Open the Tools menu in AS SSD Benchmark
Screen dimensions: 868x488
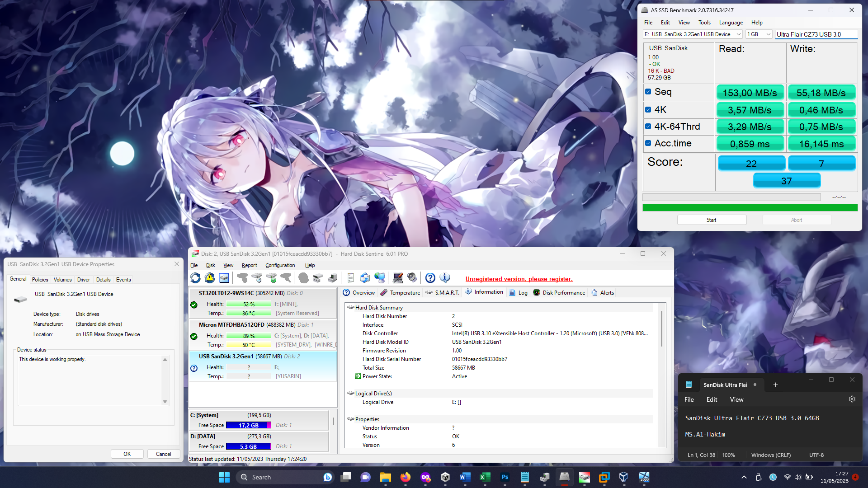tap(704, 23)
